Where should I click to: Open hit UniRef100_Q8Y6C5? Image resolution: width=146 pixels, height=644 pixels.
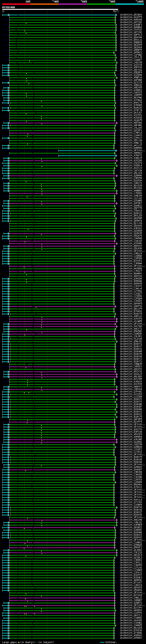[x=131, y=588]
